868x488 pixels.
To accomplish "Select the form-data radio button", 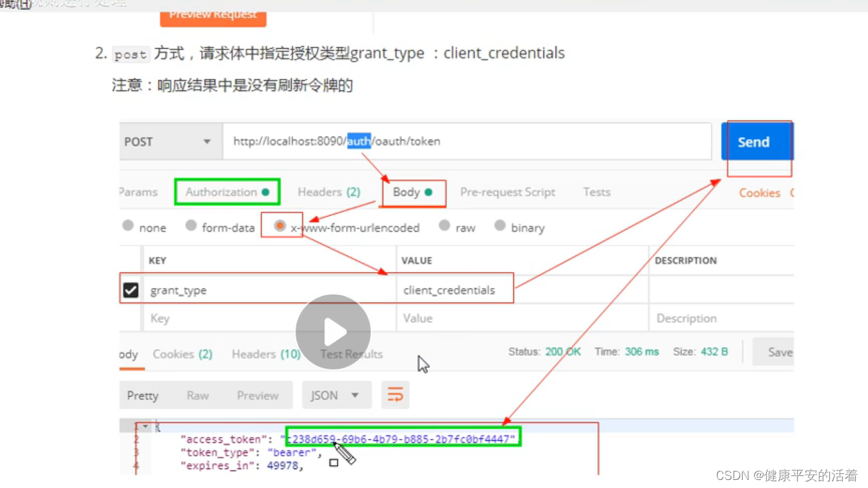I will pos(191,226).
